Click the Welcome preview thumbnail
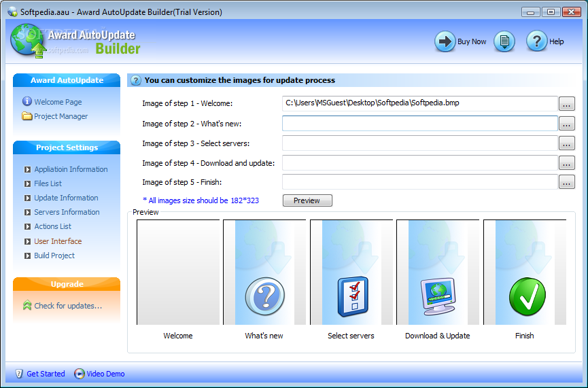The image size is (588, 388). pos(178,272)
